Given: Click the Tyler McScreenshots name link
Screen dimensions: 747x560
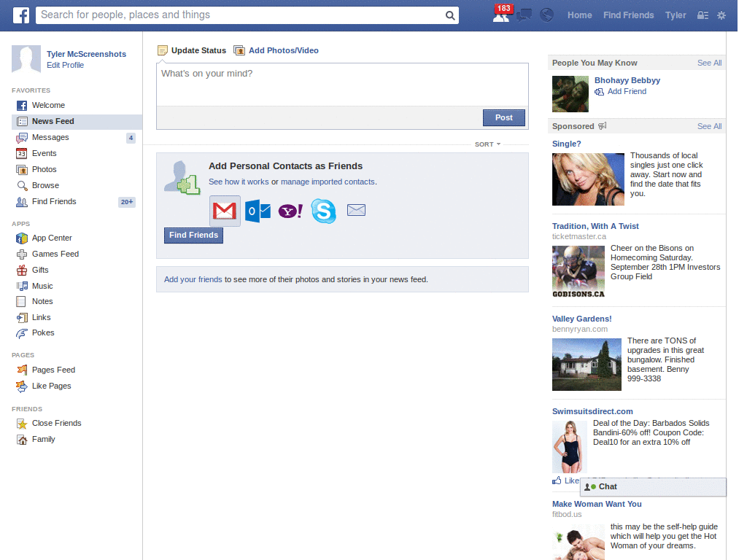Looking at the screenshot, I should pyautogui.click(x=86, y=54).
